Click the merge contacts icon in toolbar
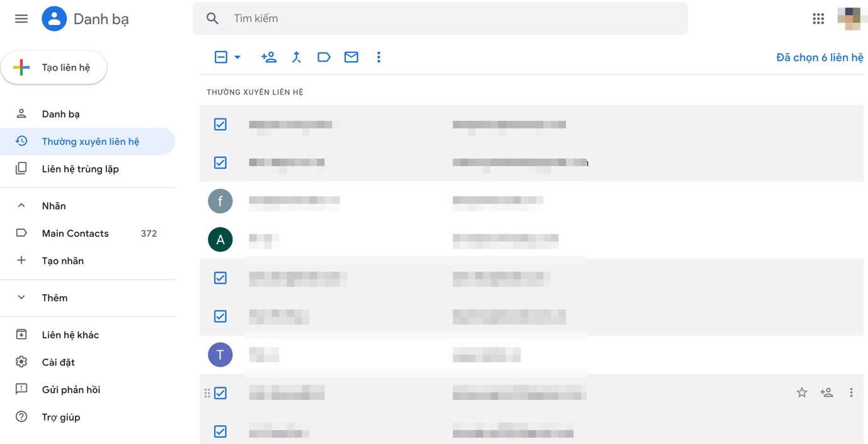Viewport: 868px width, 444px height. click(297, 57)
